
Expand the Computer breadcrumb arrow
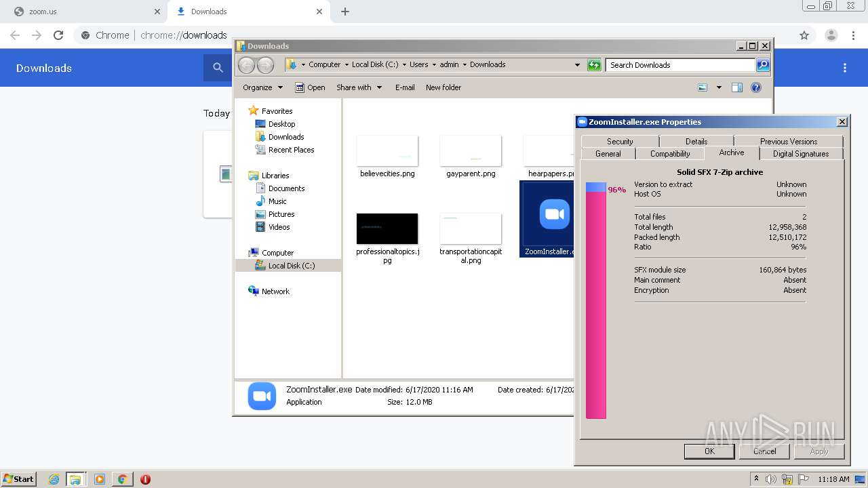(347, 65)
